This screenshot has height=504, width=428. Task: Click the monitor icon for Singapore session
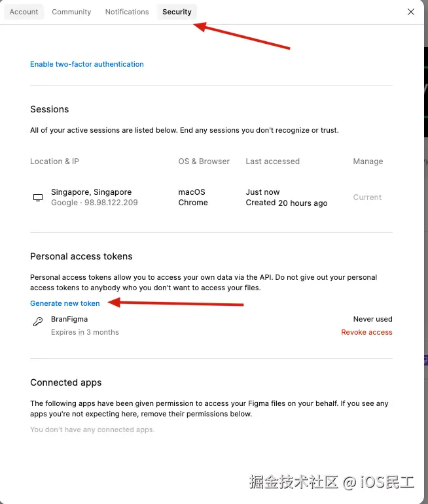tap(38, 197)
